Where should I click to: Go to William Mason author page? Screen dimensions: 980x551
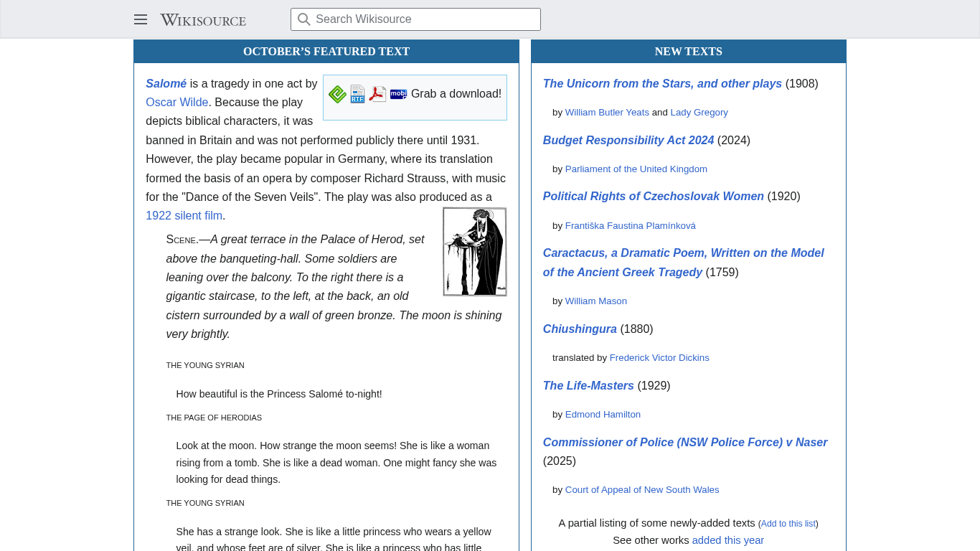[596, 301]
